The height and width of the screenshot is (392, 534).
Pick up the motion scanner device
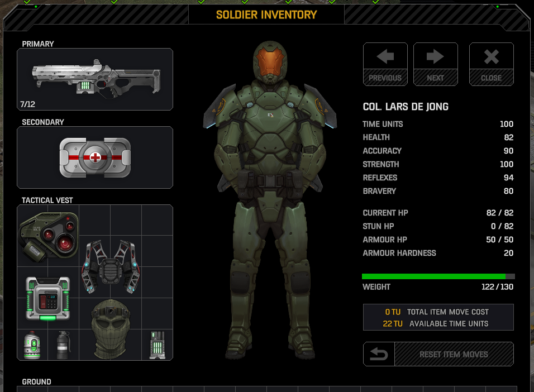(x=49, y=236)
